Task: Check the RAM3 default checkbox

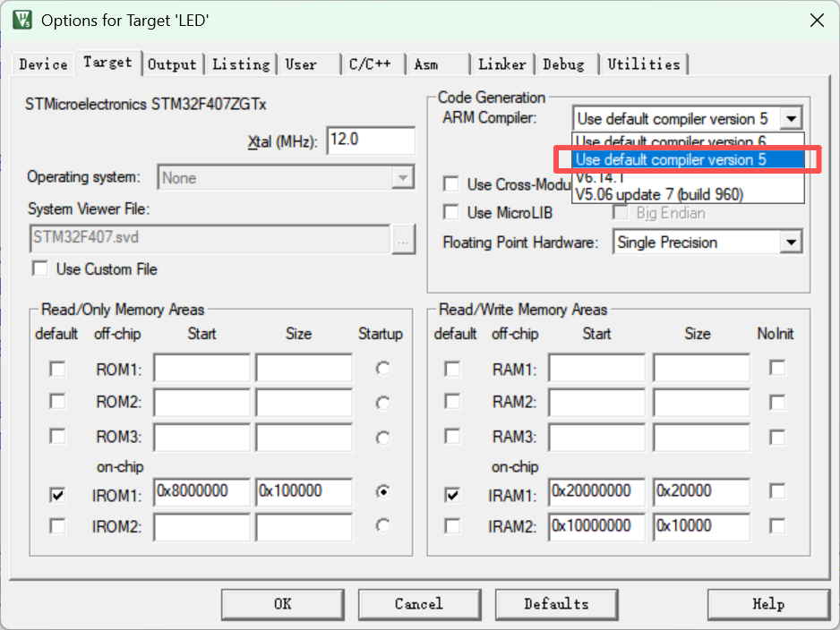Action: click(x=452, y=436)
